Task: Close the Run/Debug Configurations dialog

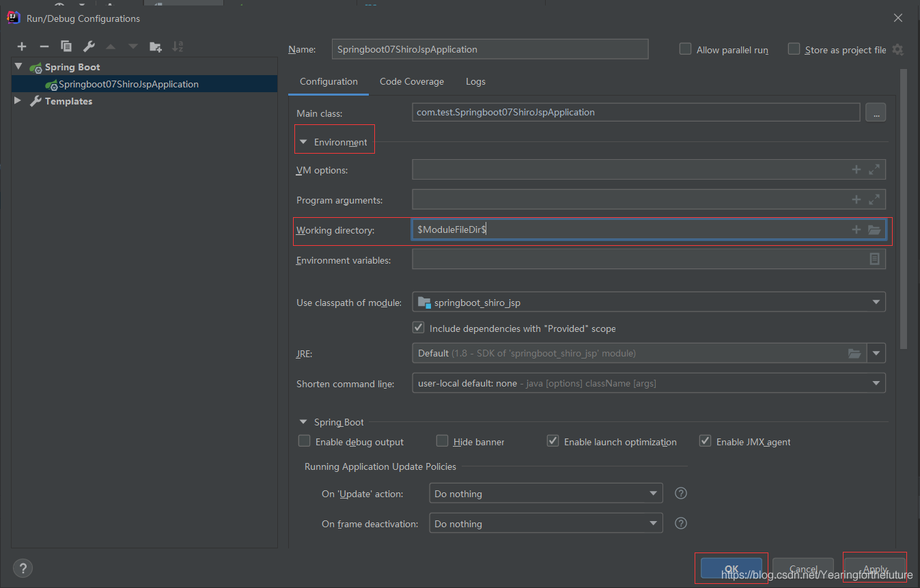Action: 897,18
